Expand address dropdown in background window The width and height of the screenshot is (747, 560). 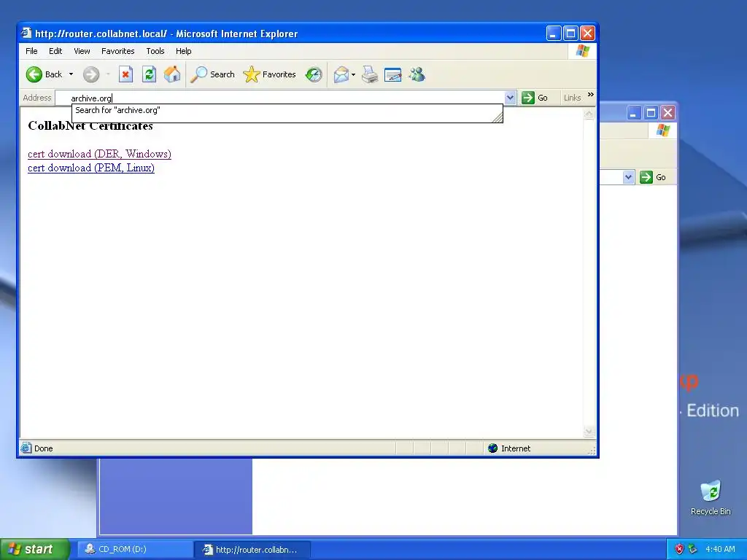click(628, 177)
